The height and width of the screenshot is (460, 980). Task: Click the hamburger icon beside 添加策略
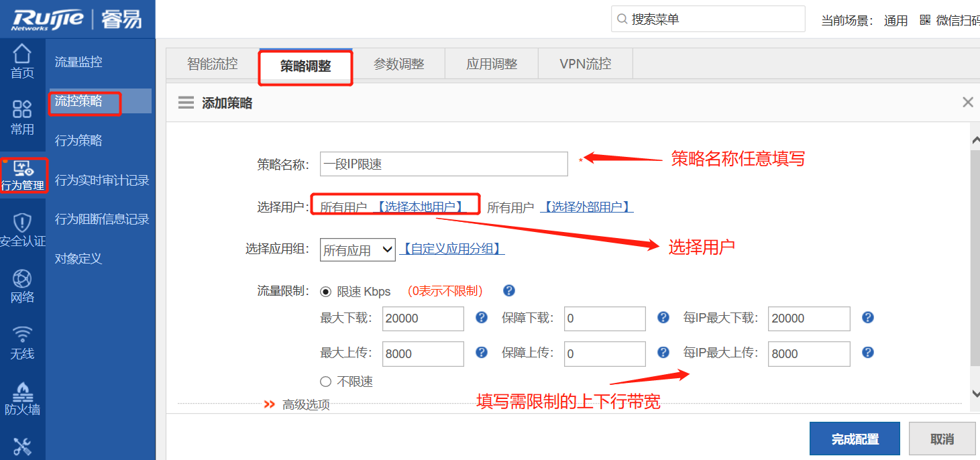(186, 103)
